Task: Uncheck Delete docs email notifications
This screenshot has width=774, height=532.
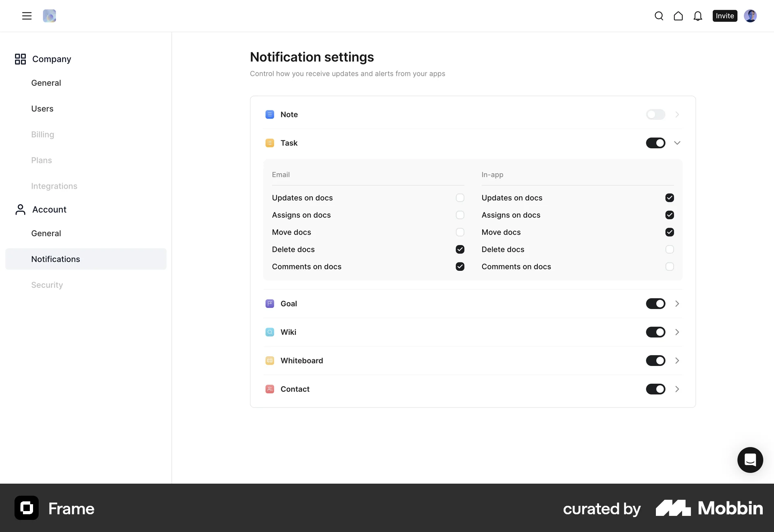Action: [460, 249]
